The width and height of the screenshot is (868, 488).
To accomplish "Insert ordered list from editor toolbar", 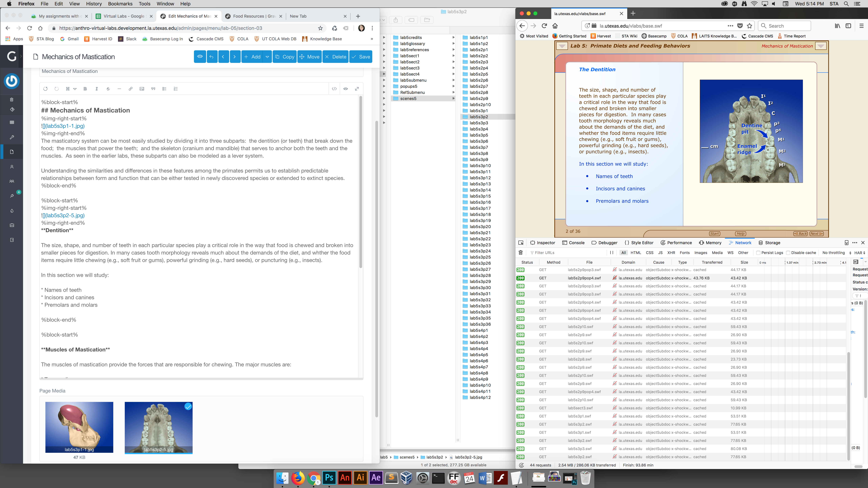I will point(176,89).
